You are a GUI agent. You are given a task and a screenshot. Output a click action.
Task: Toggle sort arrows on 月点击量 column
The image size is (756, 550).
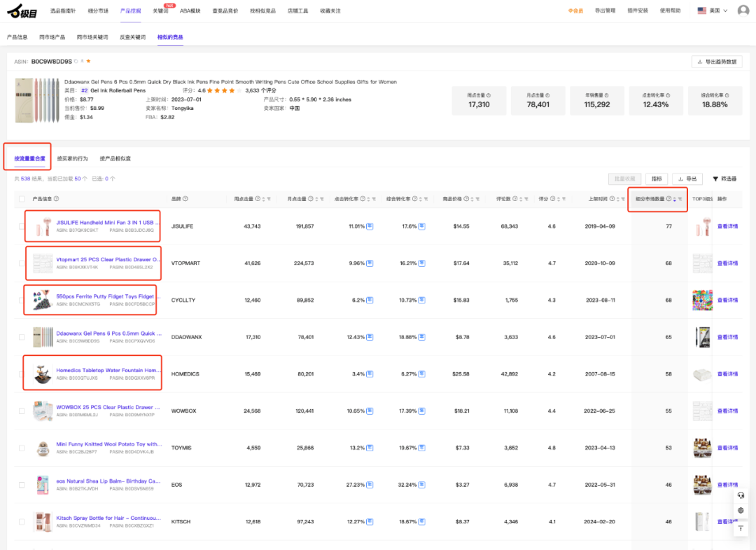point(317,199)
